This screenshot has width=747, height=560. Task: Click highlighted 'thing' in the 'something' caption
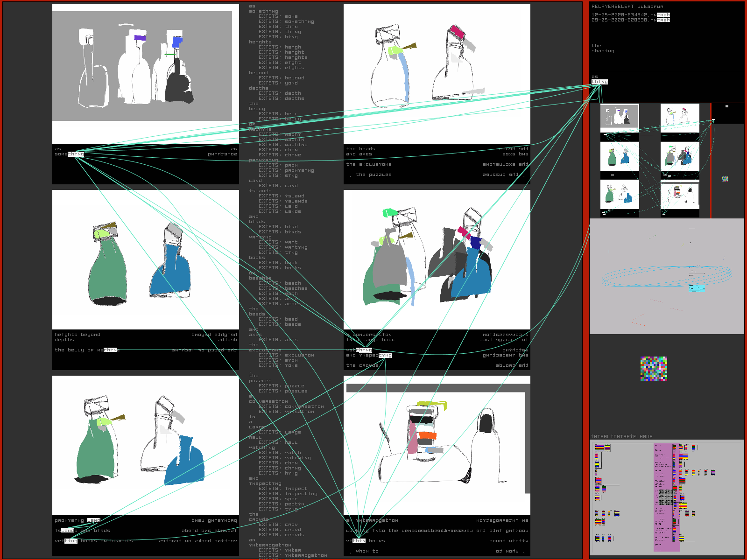coord(76,154)
